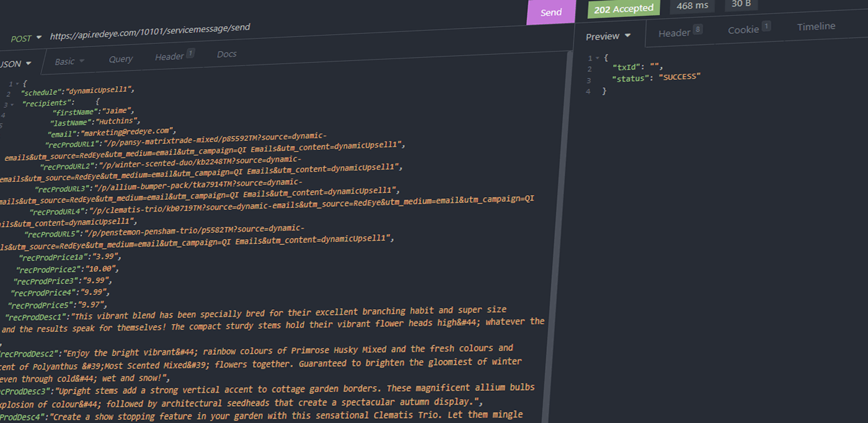
Task: Open the Cookie tab
Action: point(743,28)
